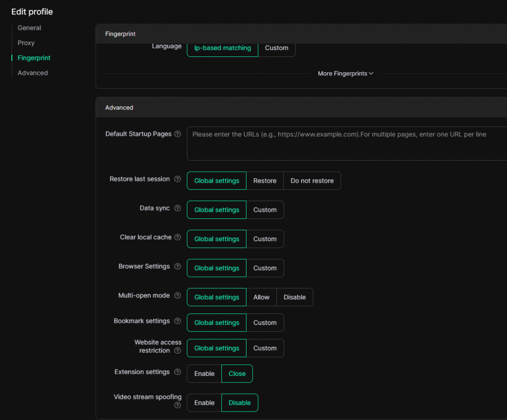Click the Bookmark settings help icon
Screen dimensions: 507x420
point(178,321)
